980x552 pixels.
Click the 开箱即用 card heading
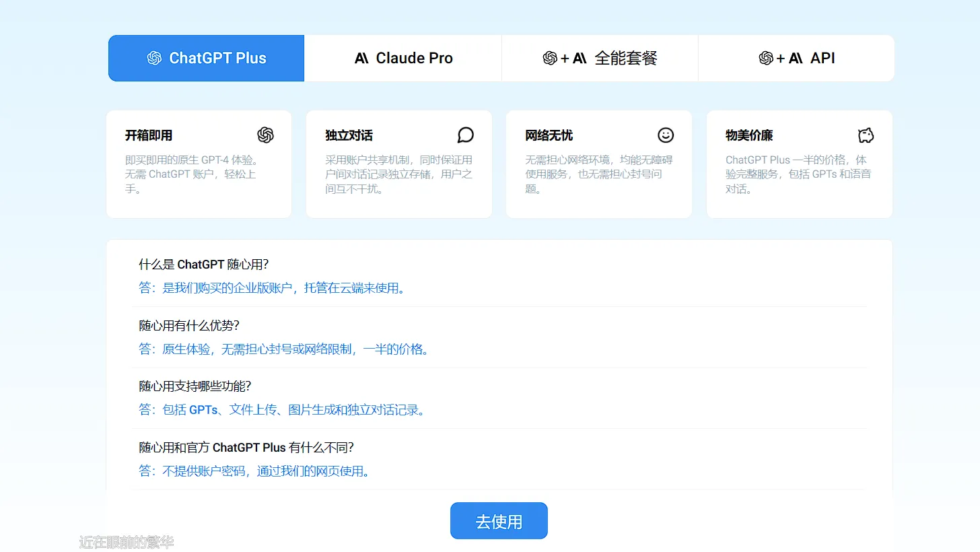click(x=149, y=135)
